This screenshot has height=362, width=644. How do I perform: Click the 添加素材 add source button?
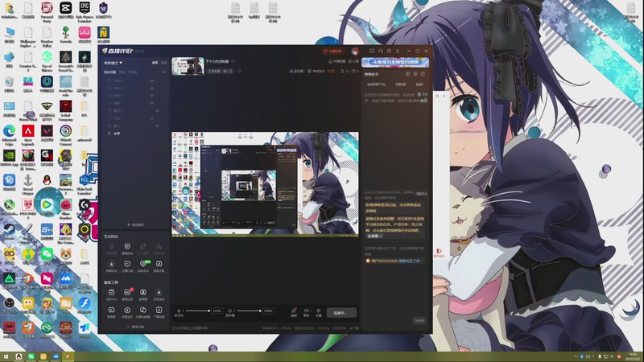(135, 225)
